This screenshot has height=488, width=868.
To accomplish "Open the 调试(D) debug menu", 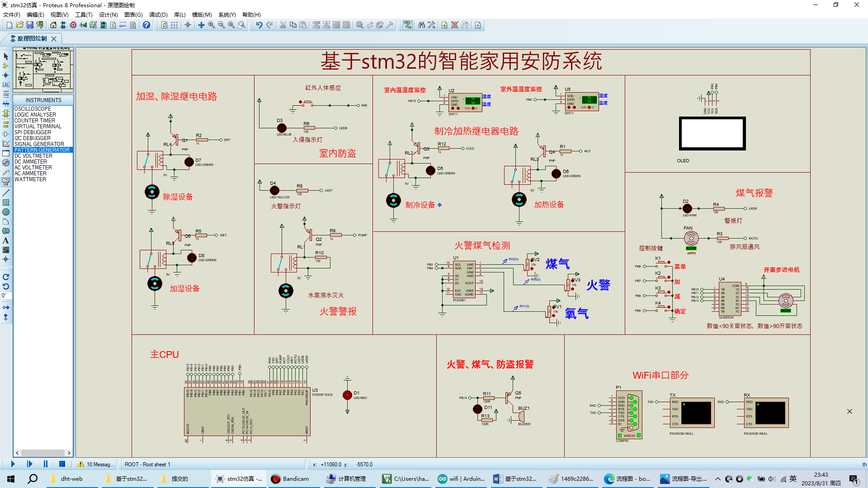I will [158, 15].
